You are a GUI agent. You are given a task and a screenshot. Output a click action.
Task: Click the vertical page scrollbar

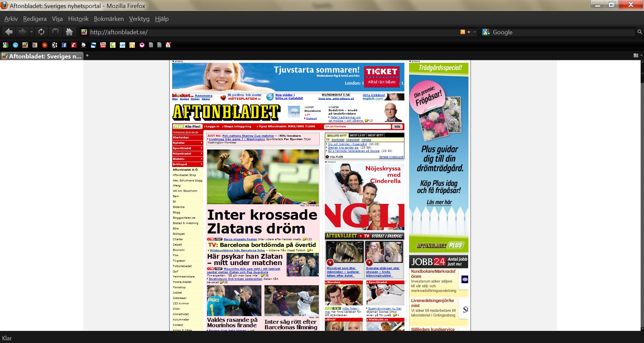point(642,195)
